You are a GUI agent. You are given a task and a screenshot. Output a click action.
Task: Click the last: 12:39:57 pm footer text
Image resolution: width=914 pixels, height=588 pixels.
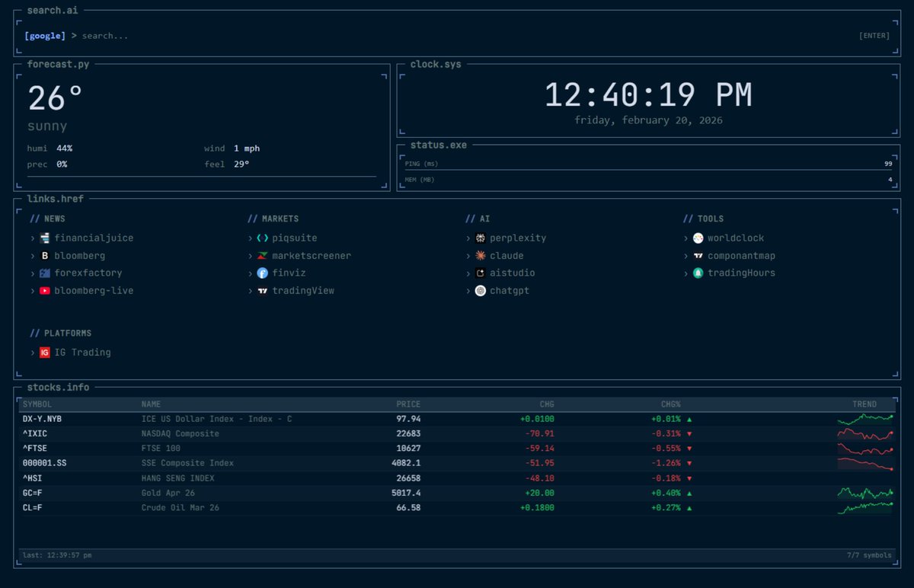[x=57, y=555]
